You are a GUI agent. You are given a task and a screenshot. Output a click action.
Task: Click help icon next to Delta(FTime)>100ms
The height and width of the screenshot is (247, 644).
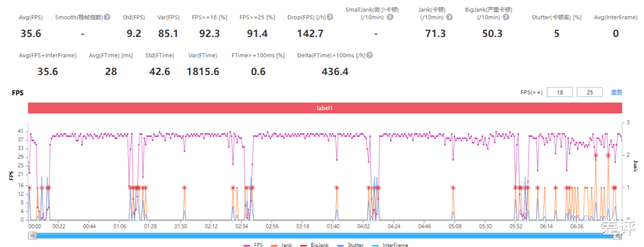coord(370,55)
